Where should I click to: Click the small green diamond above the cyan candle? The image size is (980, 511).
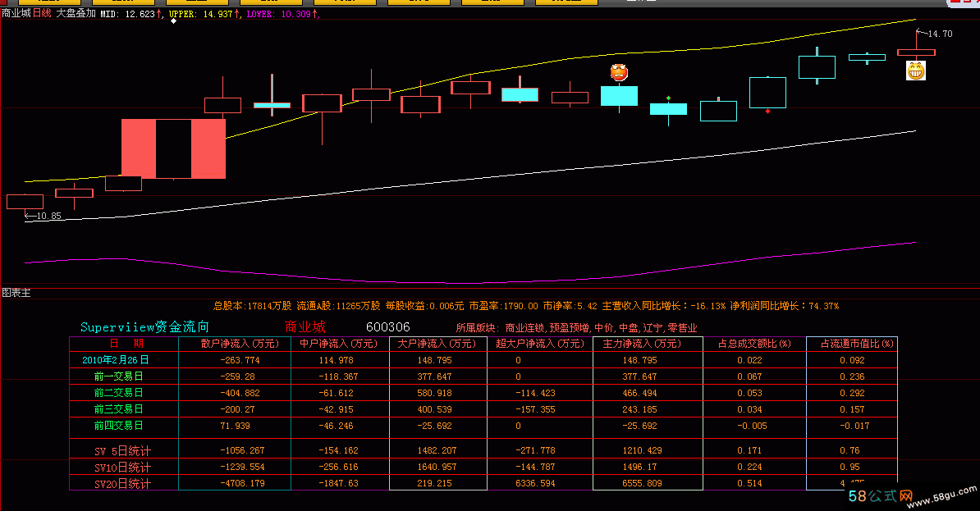[668, 98]
